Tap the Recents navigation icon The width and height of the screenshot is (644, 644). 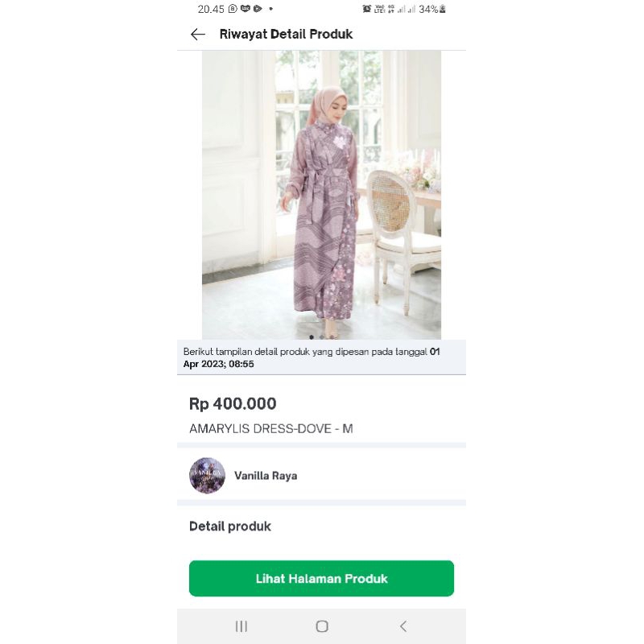click(241, 625)
